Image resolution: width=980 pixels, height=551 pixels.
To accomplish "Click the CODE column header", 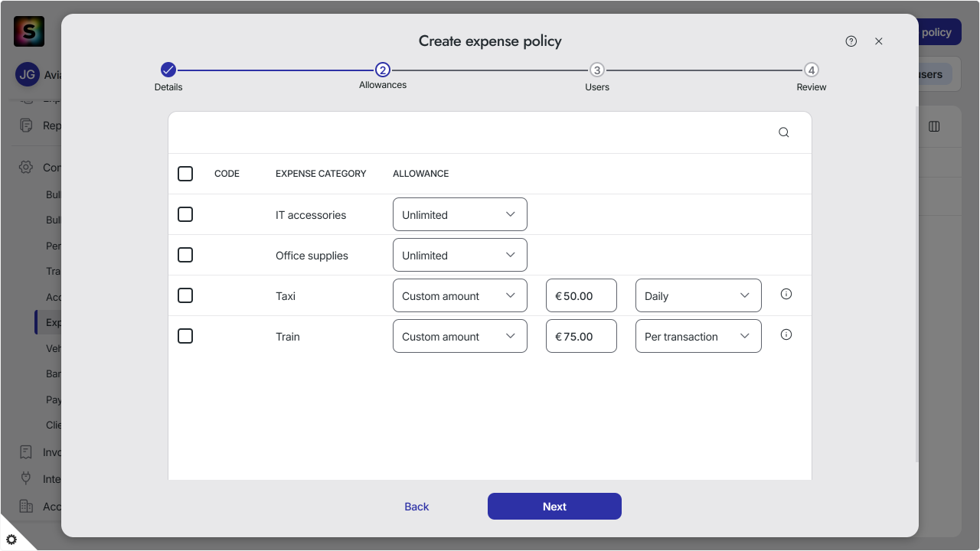I will click(x=227, y=174).
